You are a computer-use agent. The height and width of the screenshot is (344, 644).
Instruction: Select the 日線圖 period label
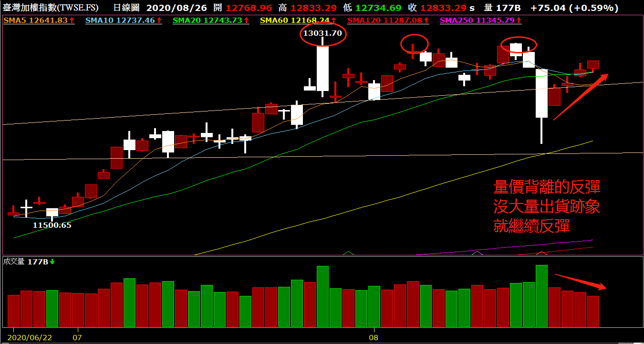coord(127,8)
